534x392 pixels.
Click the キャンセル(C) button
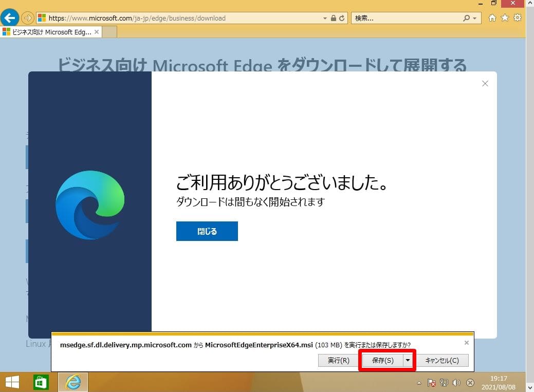tap(442, 360)
